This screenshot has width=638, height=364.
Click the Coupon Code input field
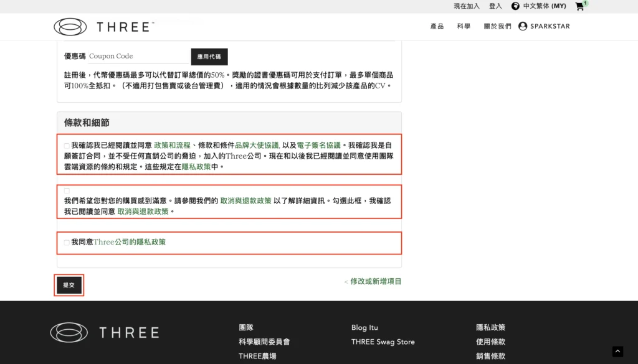pyautogui.click(x=139, y=56)
